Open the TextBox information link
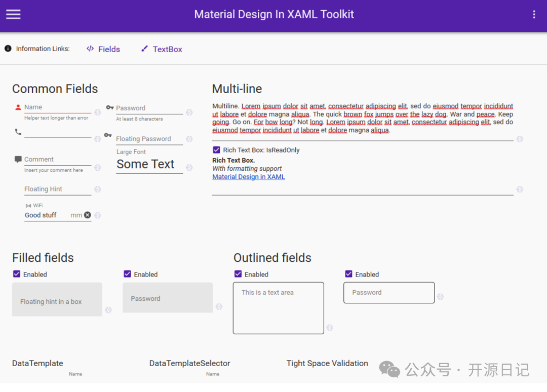The image size is (547, 392). (162, 49)
